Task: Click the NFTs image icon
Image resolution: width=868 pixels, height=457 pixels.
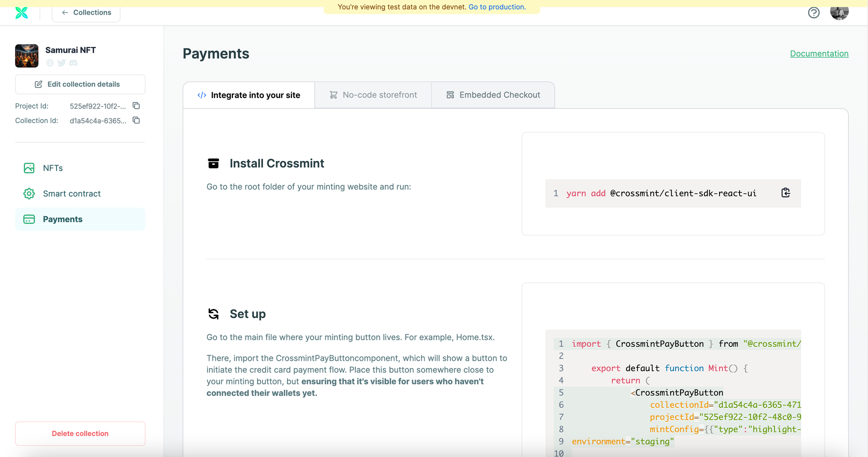Action: tap(29, 168)
